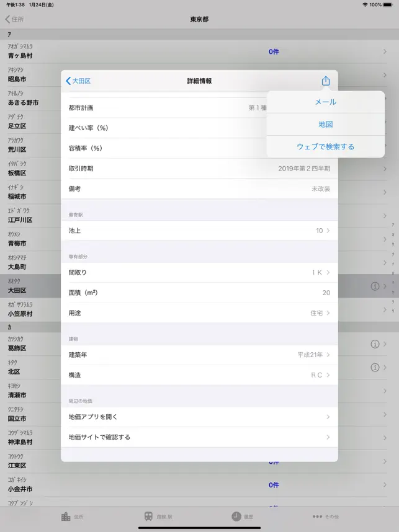Select 江東区 in the list

[17, 465]
